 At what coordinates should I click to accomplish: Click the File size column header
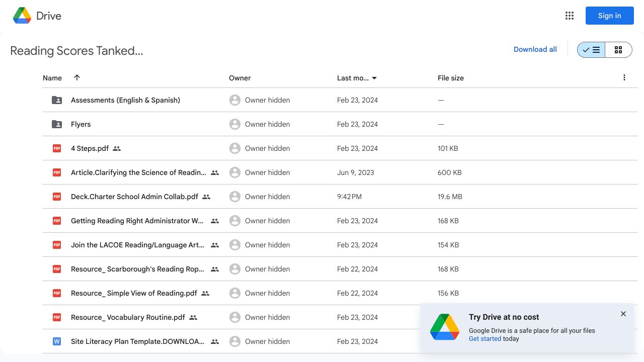click(451, 78)
